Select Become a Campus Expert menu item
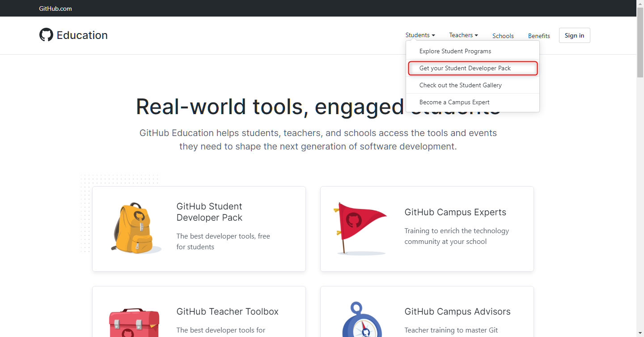The image size is (644, 337). [472, 102]
